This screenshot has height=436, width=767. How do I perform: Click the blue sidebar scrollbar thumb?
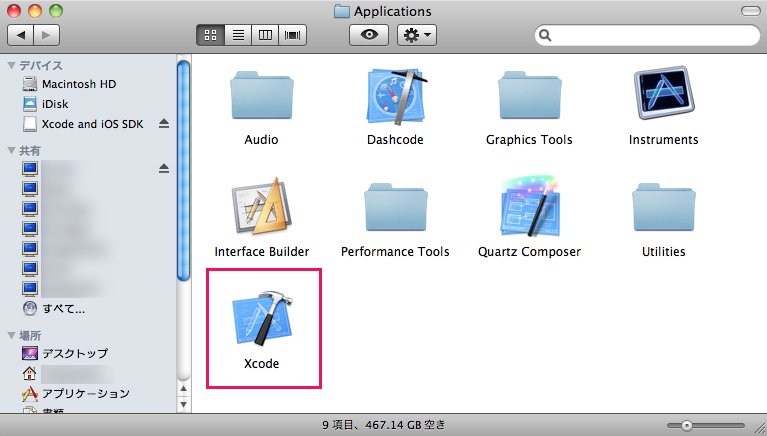click(x=183, y=170)
